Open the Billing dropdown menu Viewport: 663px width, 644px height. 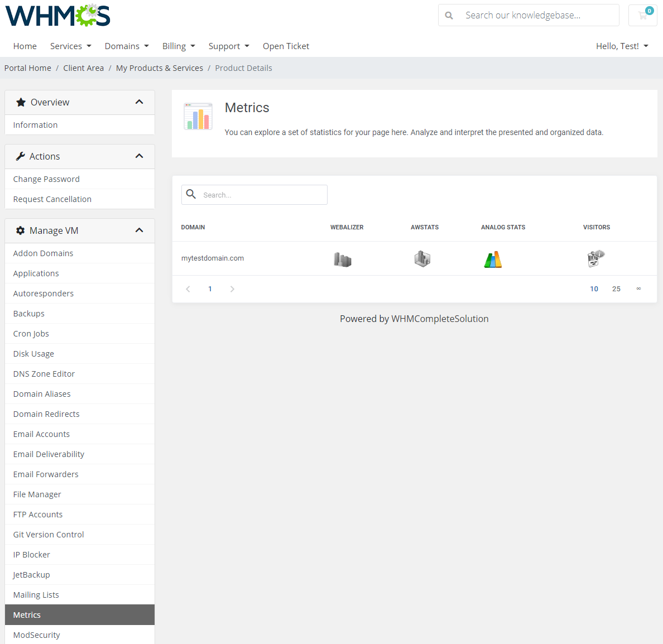click(178, 46)
